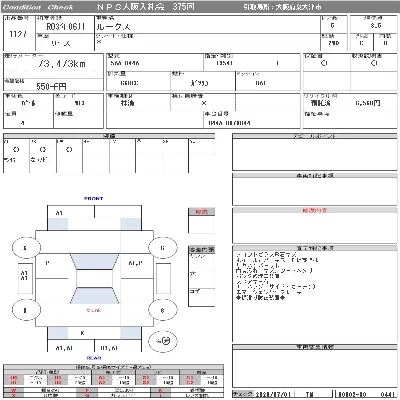
Task: Click the red 'trunk' label on diagram
Action: tap(94, 310)
